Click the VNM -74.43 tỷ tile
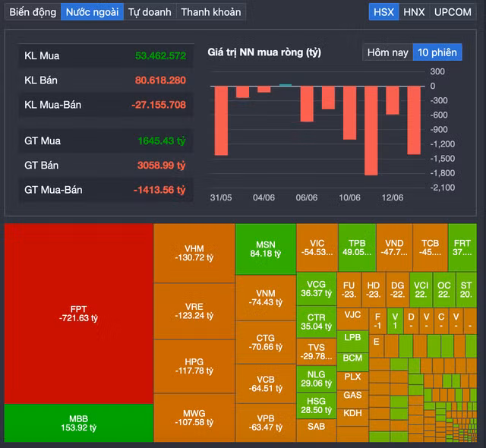 tap(266, 298)
